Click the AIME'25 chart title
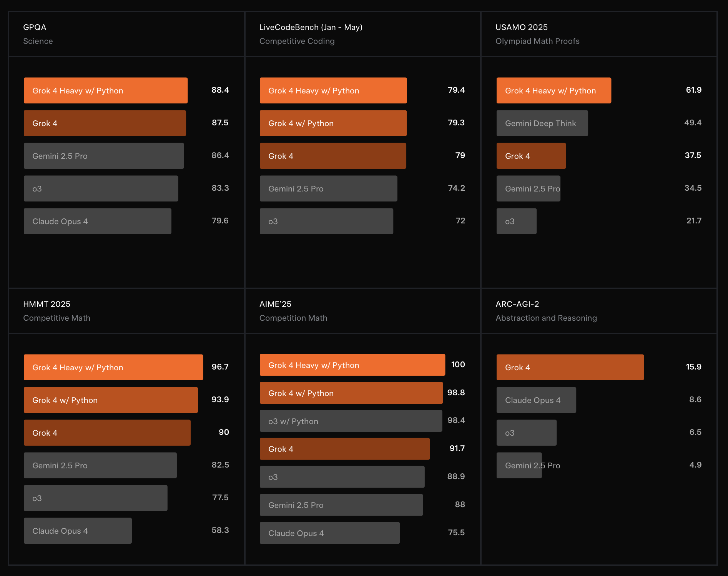 tap(275, 304)
